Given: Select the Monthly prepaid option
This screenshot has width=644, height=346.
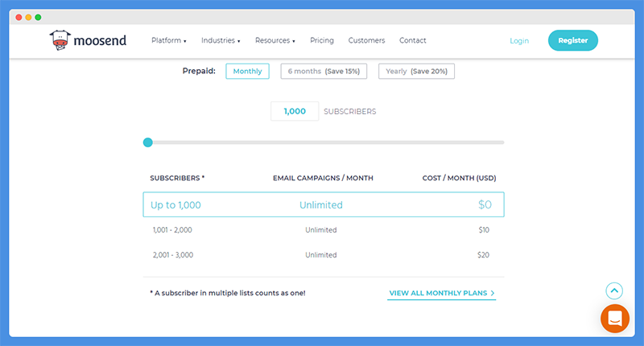Looking at the screenshot, I should pyautogui.click(x=247, y=71).
